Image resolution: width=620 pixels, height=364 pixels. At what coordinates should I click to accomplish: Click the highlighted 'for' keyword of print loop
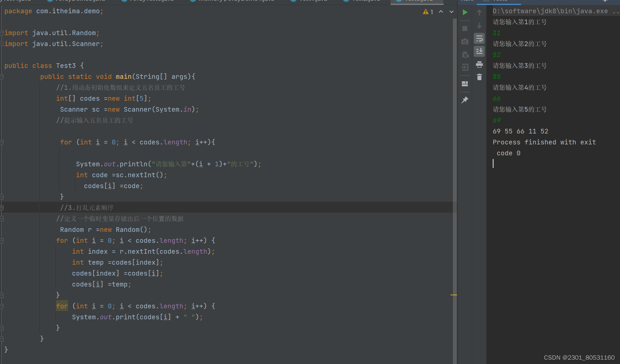(62, 306)
